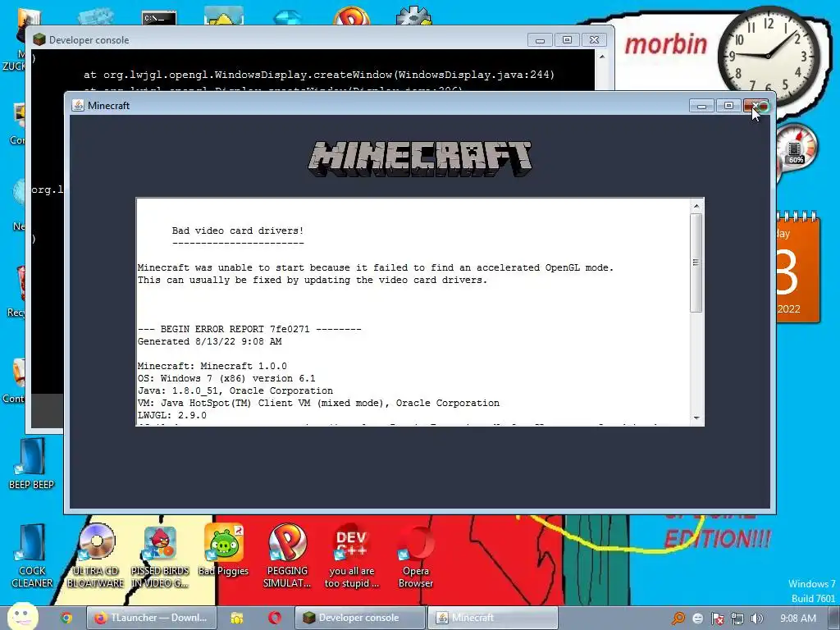Click scroll-up arrow in Developer console

601,57
